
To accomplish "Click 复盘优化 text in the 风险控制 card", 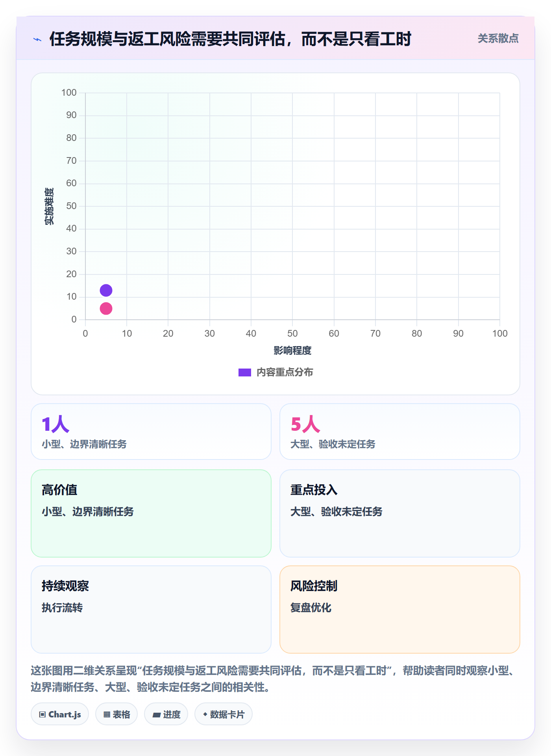I will (x=311, y=608).
